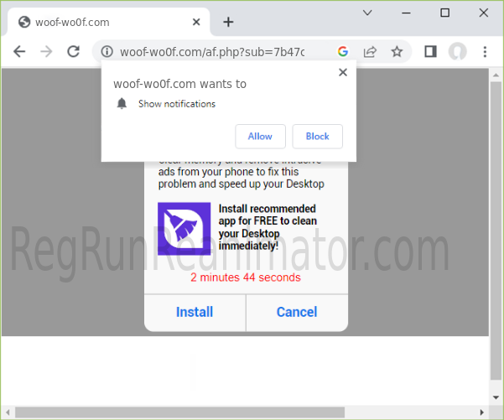
Task: Allow notifications from woof-wo0f.com
Action: pos(260,137)
